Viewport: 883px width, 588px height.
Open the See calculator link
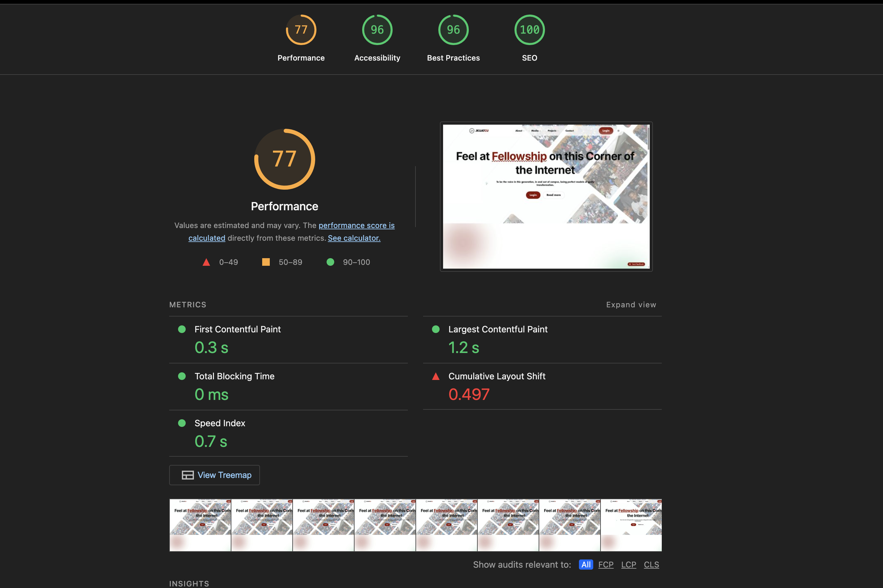[354, 238]
